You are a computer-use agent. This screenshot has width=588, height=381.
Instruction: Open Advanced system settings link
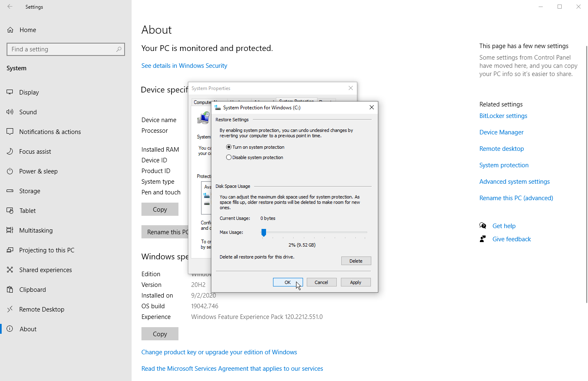point(514,182)
